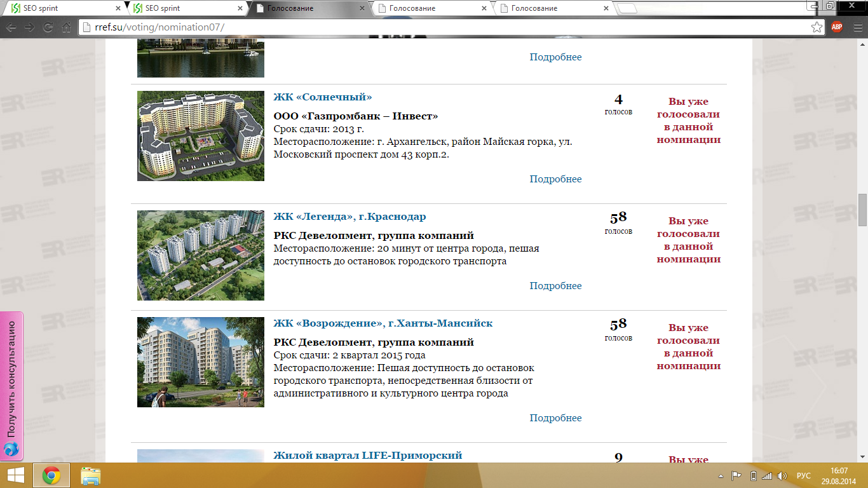The width and height of the screenshot is (868, 488).
Task: Click the 4 голосов vote count
Action: coord(618,104)
